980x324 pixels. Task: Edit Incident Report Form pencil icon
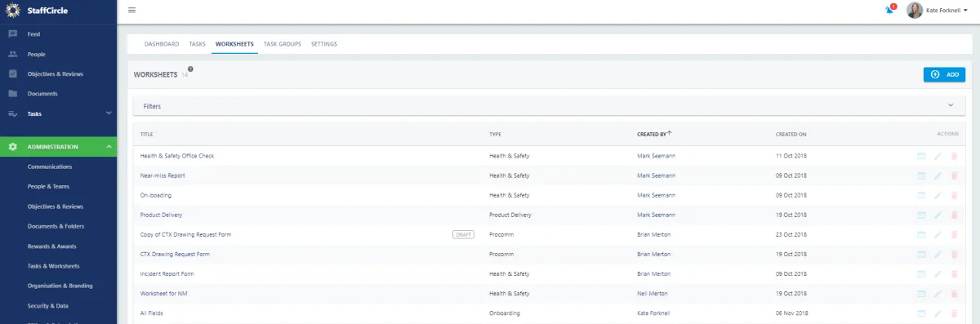[938, 273]
